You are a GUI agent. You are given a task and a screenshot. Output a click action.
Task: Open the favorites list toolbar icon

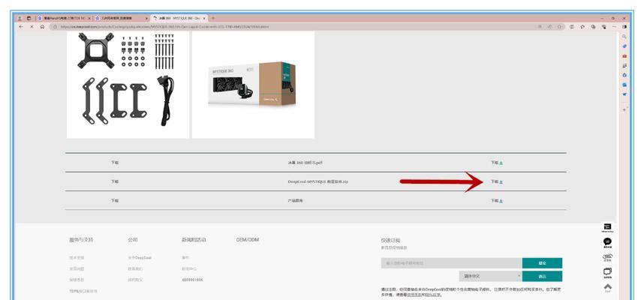(582, 27)
